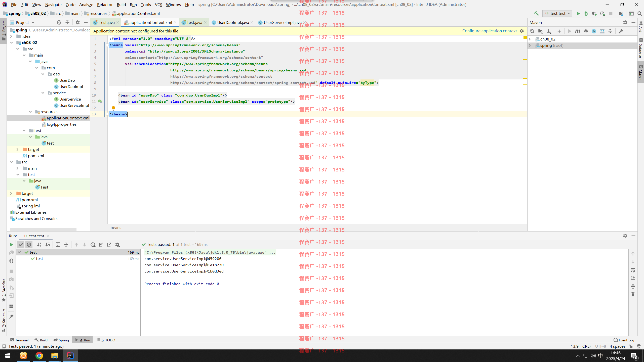
Task: Execute Maven Goal 'm' icon
Action: coord(578,31)
